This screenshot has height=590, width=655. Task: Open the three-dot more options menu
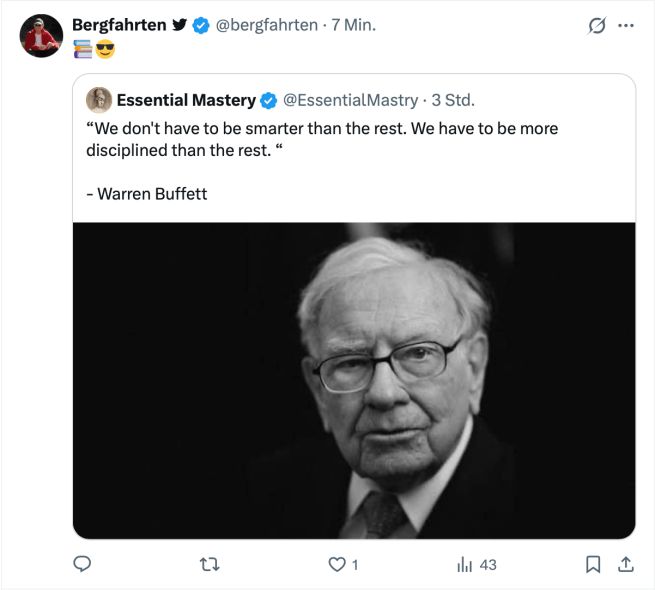click(627, 26)
